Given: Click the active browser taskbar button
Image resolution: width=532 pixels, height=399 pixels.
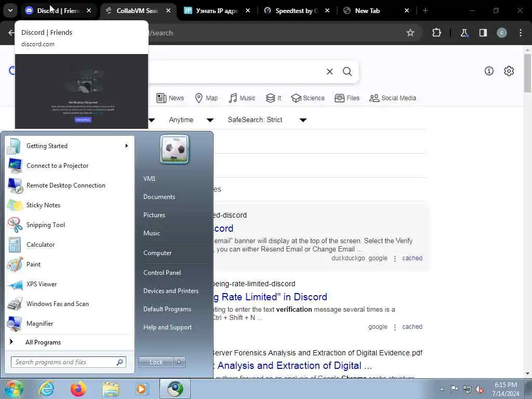Looking at the screenshot, I should click(x=175, y=389).
